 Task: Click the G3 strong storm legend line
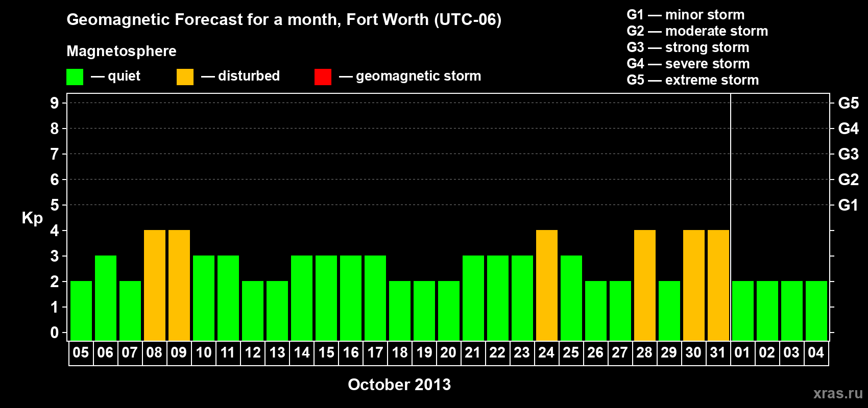pos(688,47)
